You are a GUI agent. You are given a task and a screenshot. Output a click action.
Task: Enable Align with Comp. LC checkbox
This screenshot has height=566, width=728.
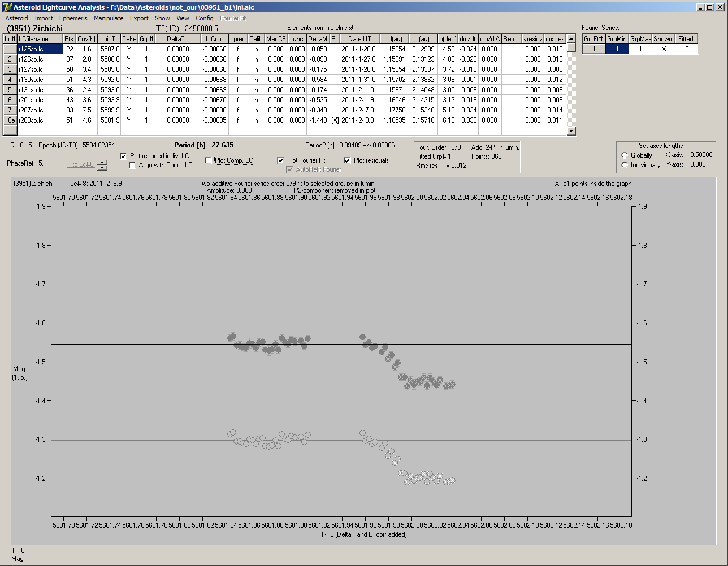coord(133,165)
